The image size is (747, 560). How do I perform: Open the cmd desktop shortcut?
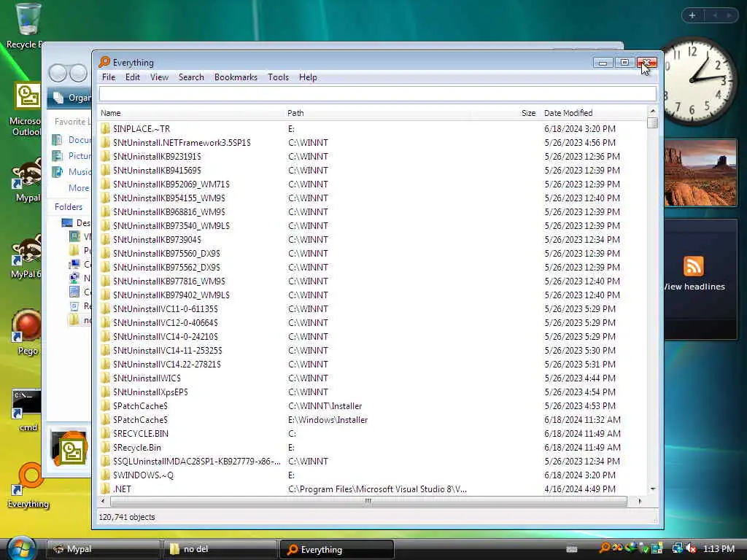tap(27, 411)
